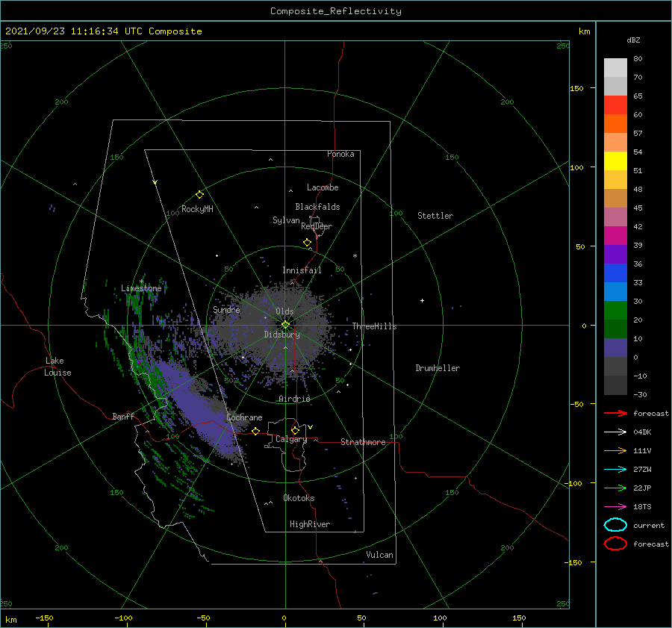This screenshot has width=672, height=628.
Task: Click the Didsbury label
Action: pyautogui.click(x=282, y=335)
